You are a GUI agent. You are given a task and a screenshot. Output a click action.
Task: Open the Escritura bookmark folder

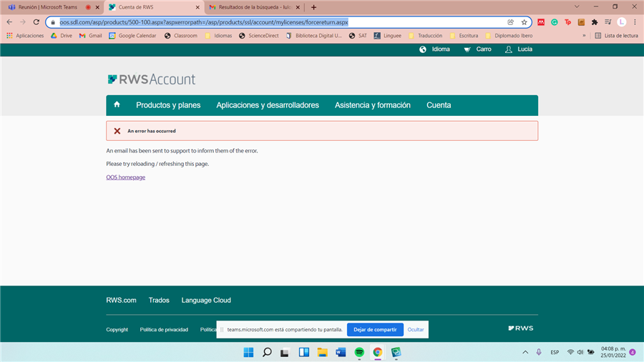tap(464, 36)
